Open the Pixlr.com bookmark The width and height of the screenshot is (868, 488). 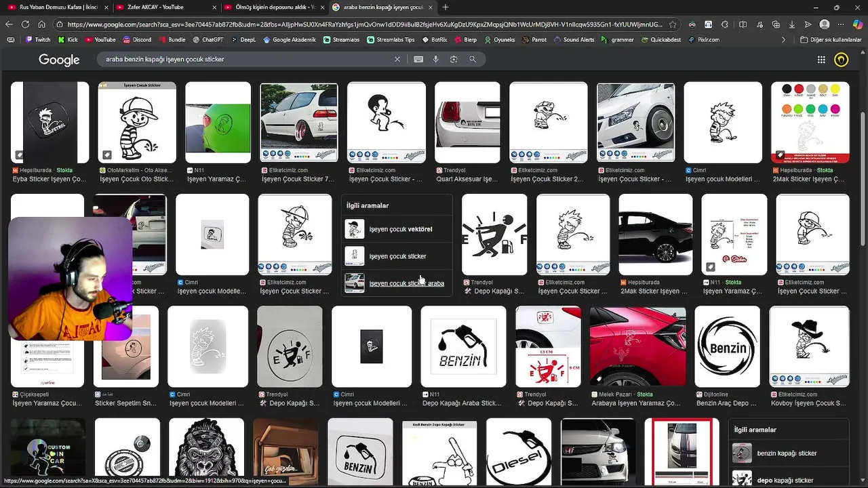[703, 40]
